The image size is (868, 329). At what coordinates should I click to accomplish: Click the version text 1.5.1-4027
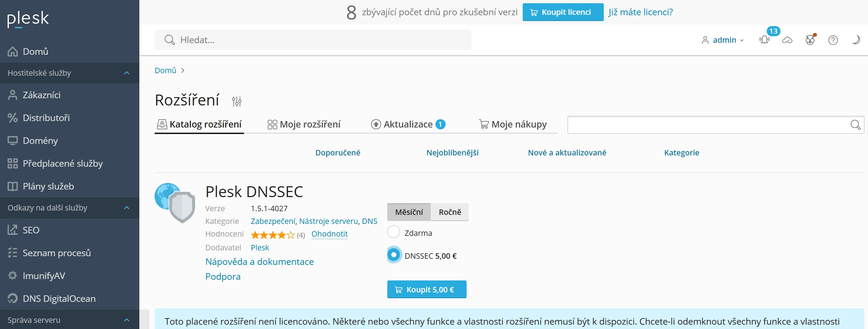click(269, 209)
